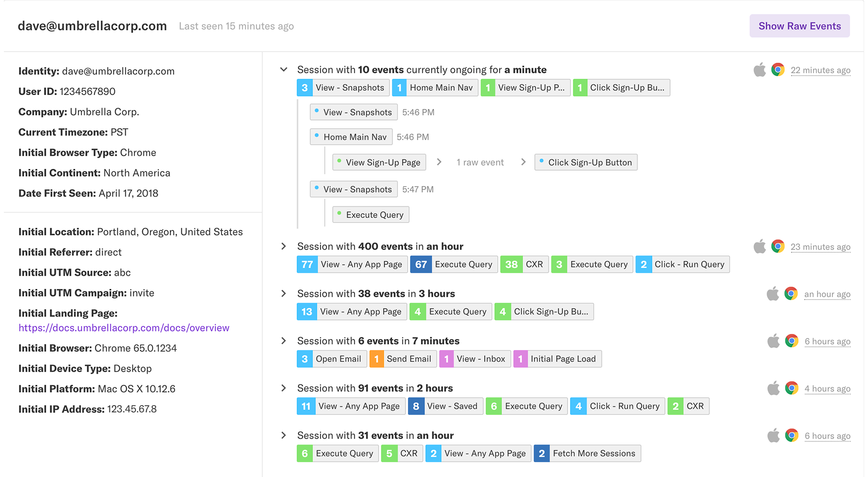Click the '22 minutes ago' timestamp link
This screenshot has height=477, width=868.
[x=821, y=70]
